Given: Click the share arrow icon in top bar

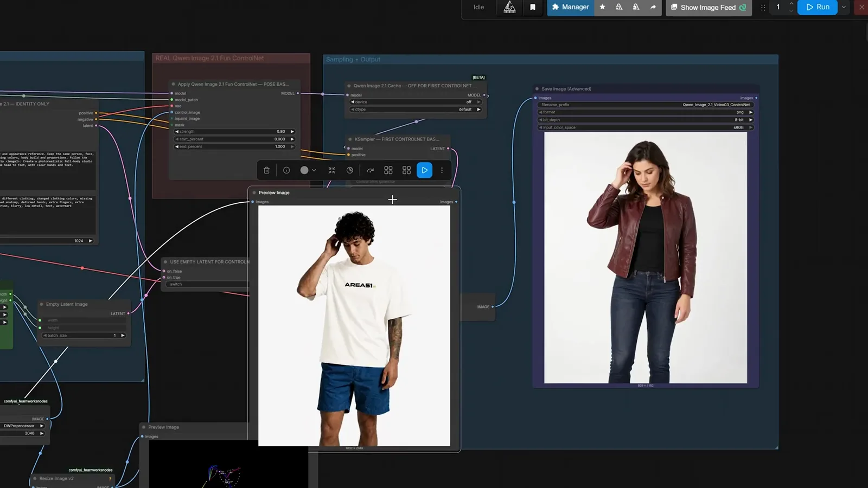Looking at the screenshot, I should point(653,7).
